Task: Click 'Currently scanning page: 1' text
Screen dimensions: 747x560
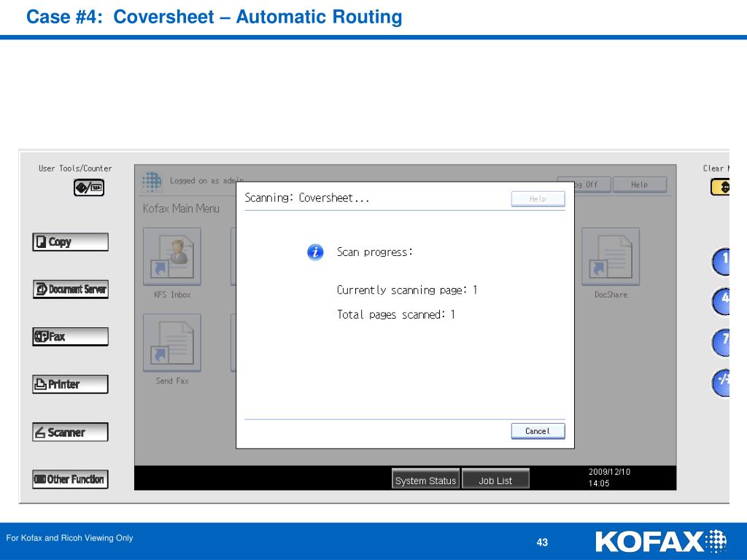Action: point(407,290)
